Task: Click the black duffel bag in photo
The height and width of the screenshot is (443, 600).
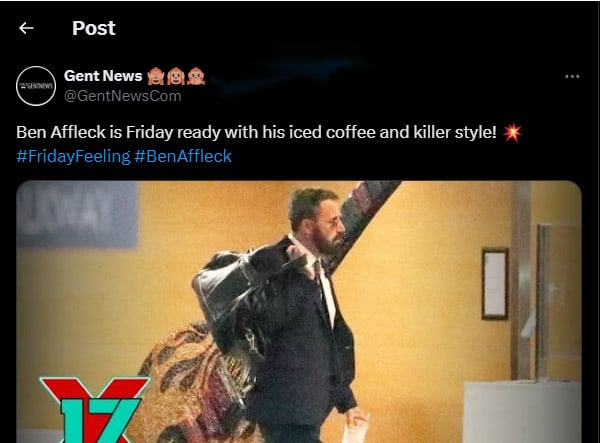Action: (x=237, y=296)
